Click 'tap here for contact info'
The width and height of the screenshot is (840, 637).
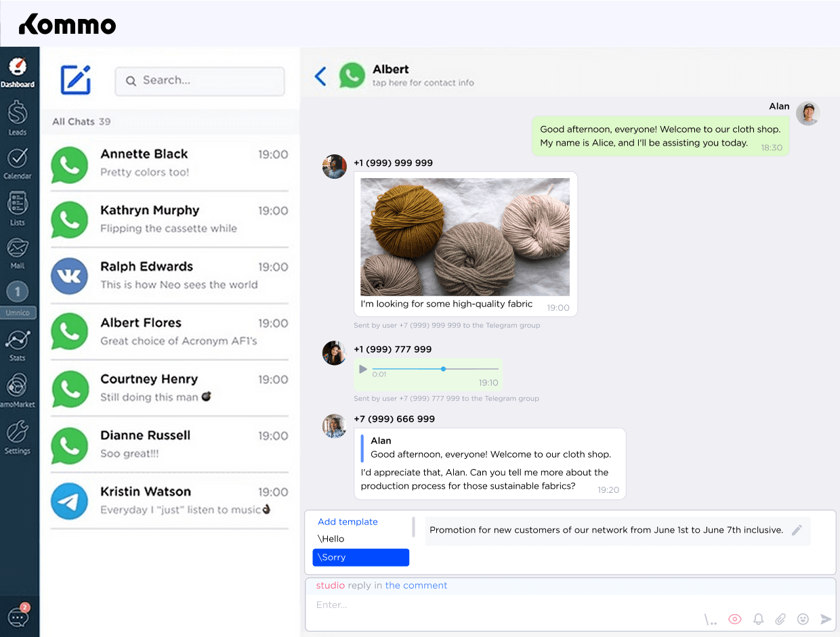tap(423, 83)
